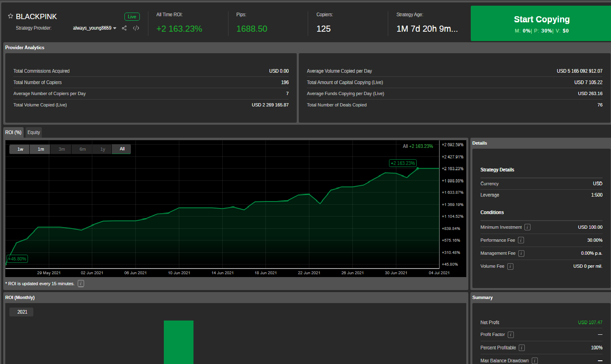The width and height of the screenshot is (611, 364).
Task: Select the 3m chart range
Action: 61,149
